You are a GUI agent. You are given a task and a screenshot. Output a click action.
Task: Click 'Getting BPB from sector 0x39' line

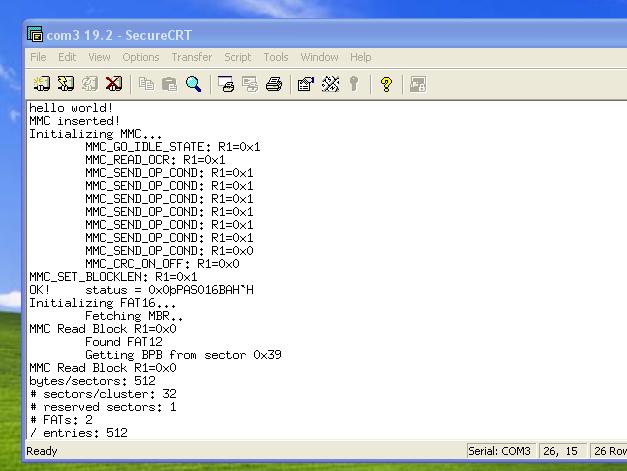[x=184, y=355]
